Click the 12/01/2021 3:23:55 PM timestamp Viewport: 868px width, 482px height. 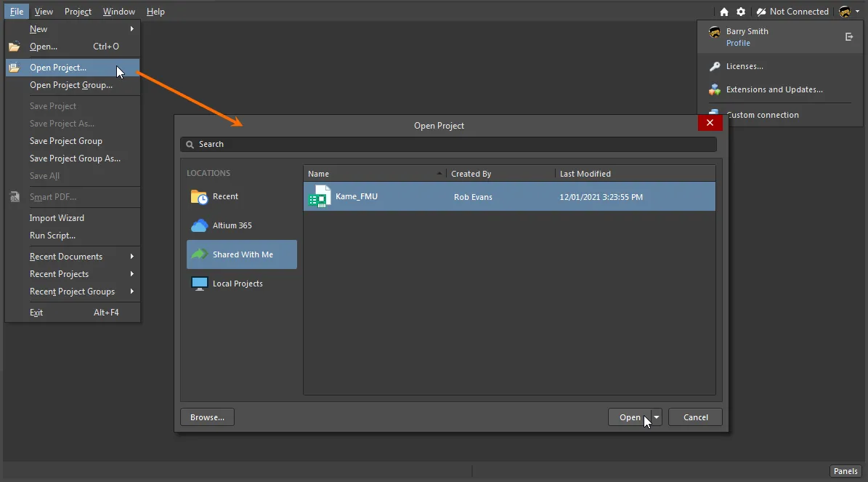click(601, 197)
